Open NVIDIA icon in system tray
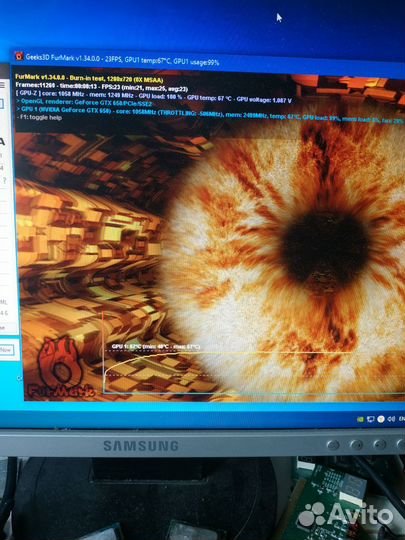405x540 pixels. tap(360, 419)
